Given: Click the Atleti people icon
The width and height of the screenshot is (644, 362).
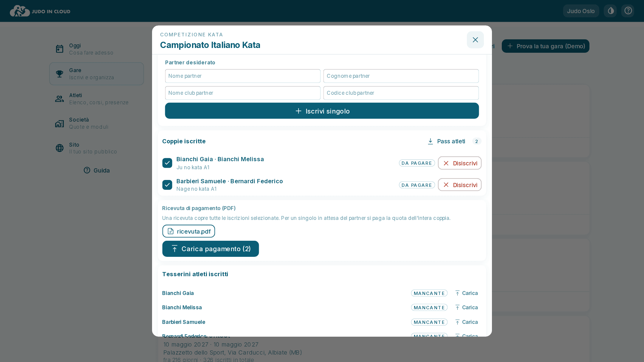Looking at the screenshot, I should coord(60,99).
